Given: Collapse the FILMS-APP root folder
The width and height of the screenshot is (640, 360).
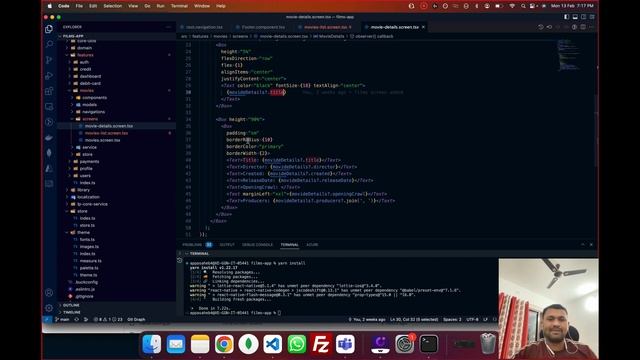Looking at the screenshot, I should 116,36.
